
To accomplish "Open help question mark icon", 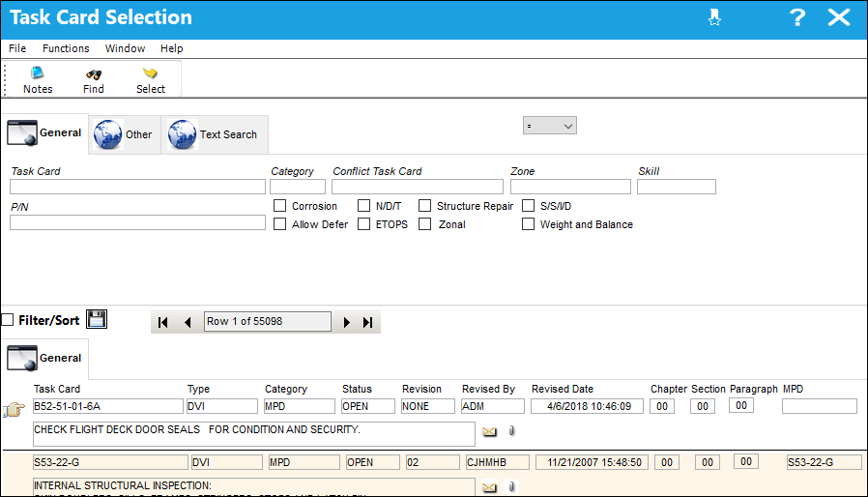I will click(x=797, y=17).
